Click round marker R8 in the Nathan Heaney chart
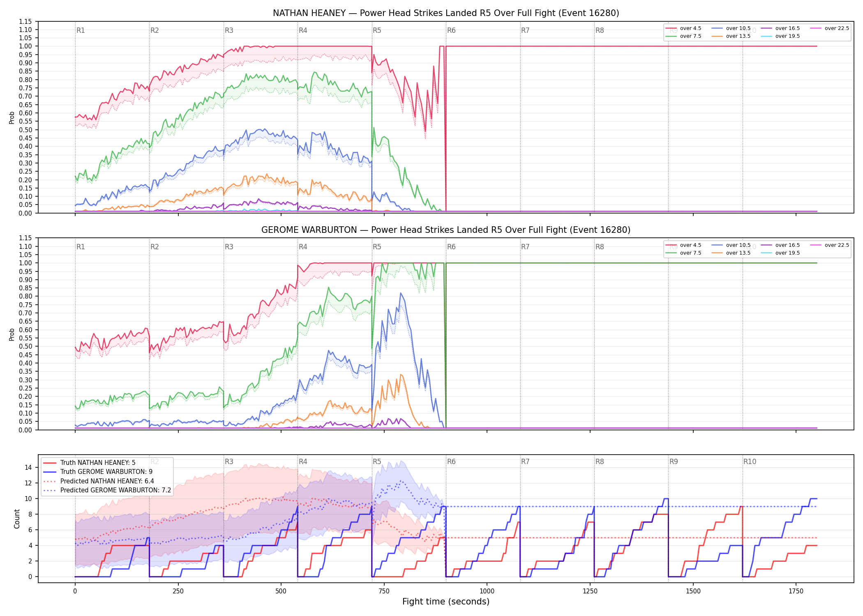This screenshot has height=616, width=863. [x=600, y=30]
